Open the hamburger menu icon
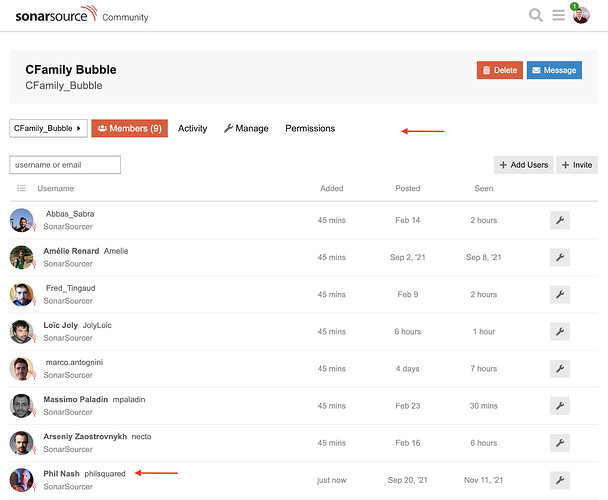The height and width of the screenshot is (500, 608). [x=558, y=15]
